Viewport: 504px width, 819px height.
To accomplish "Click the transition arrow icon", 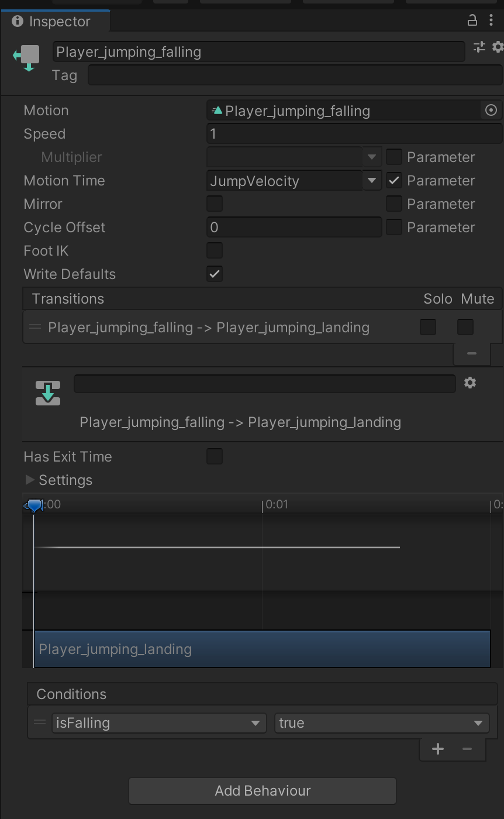I will point(48,393).
